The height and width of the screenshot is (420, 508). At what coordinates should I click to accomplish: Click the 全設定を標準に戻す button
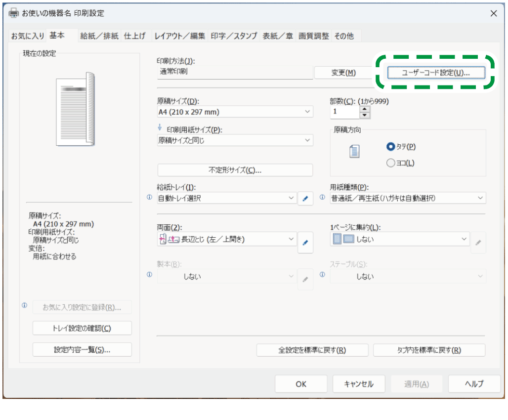pos(312,350)
